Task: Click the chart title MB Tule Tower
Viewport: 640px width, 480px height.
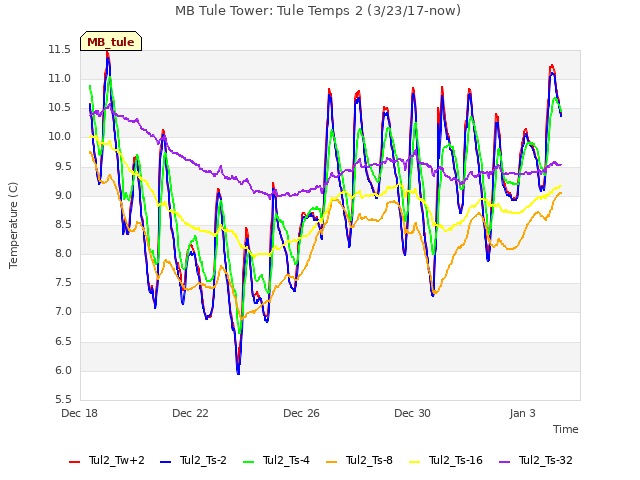Action: pos(318,11)
